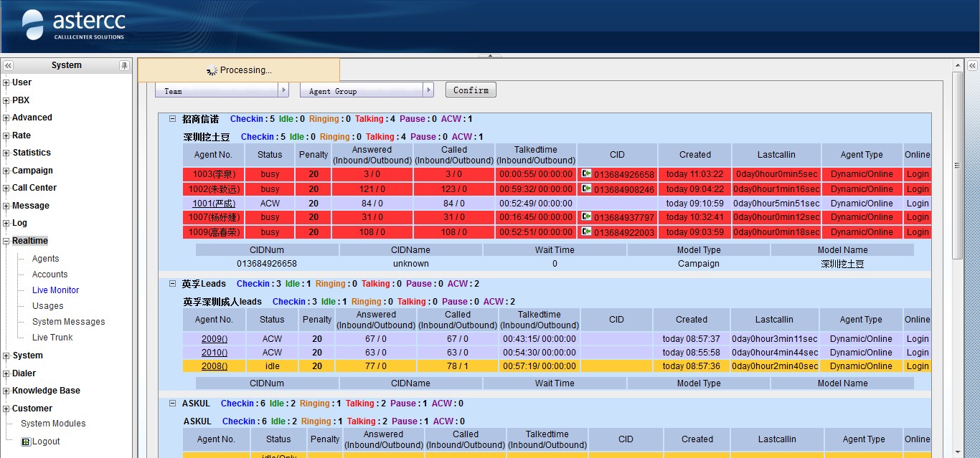This screenshot has width=980, height=458.
Task: Click the vertical scrollbar up arrow
Action: [957, 65]
